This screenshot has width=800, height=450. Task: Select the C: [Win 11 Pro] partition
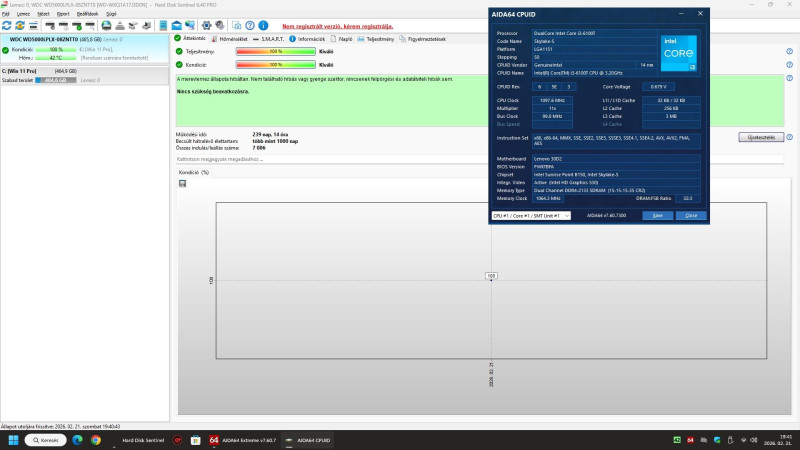pos(84,76)
